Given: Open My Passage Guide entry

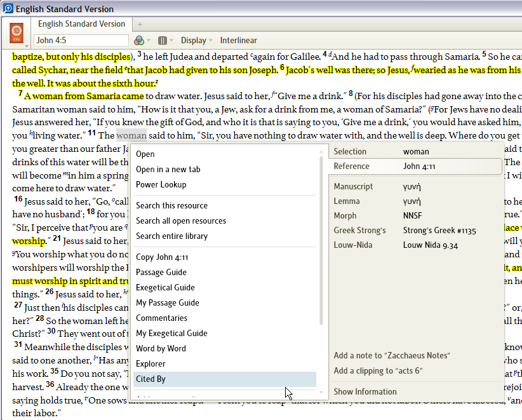Looking at the screenshot, I should (225, 303).
